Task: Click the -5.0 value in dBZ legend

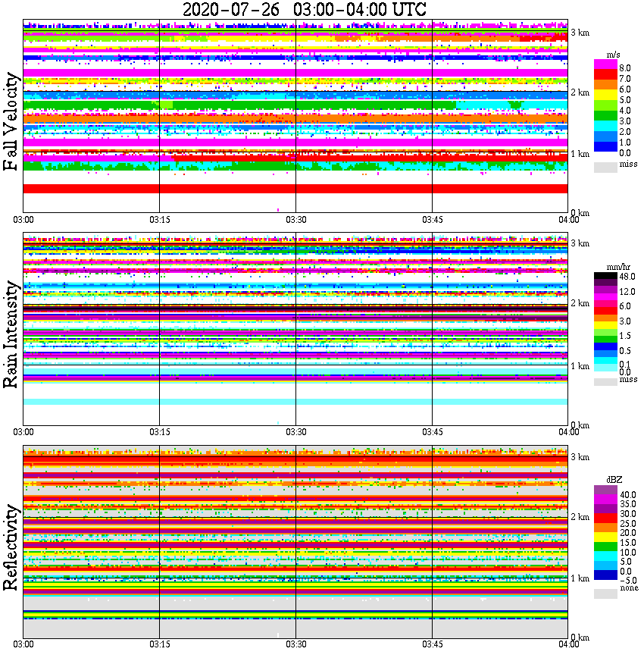Action: (629, 581)
